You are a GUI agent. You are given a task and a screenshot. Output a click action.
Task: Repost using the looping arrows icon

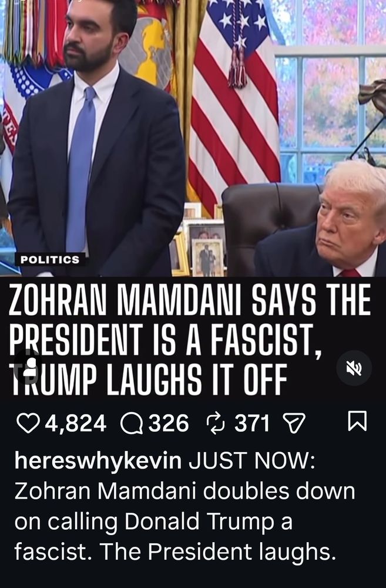(216, 423)
